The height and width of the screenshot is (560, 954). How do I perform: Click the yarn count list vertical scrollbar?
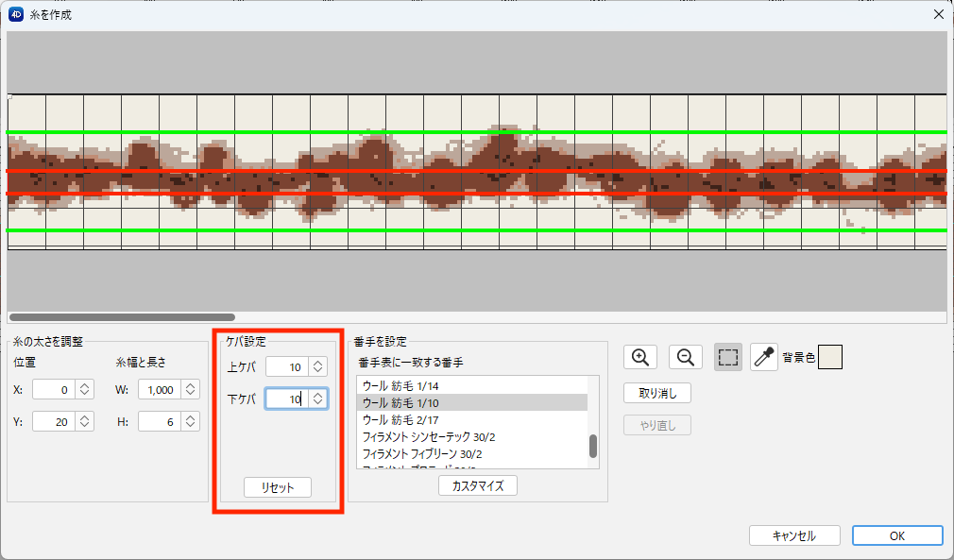click(x=593, y=447)
